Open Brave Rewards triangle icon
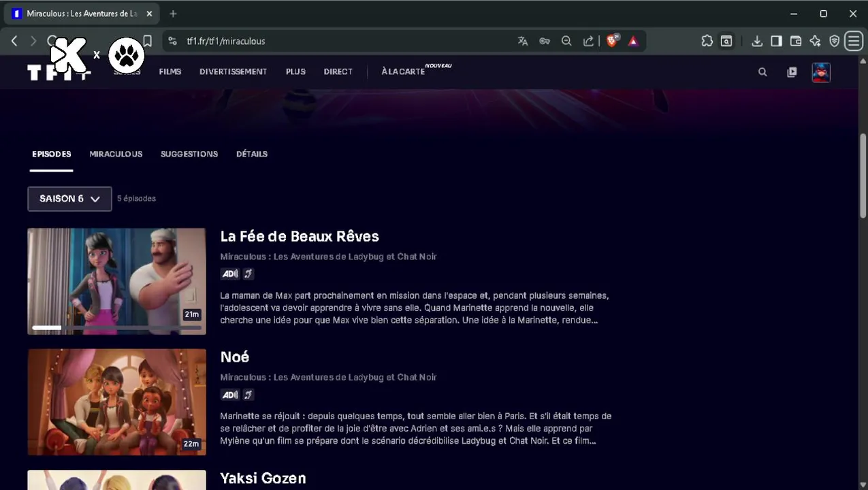 pyautogui.click(x=633, y=41)
